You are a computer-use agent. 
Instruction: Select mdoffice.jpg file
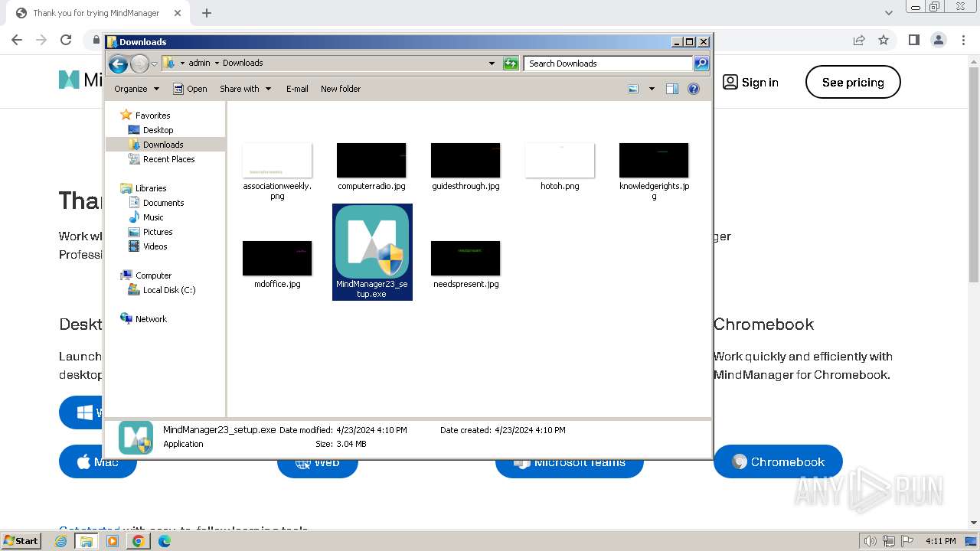click(x=277, y=264)
